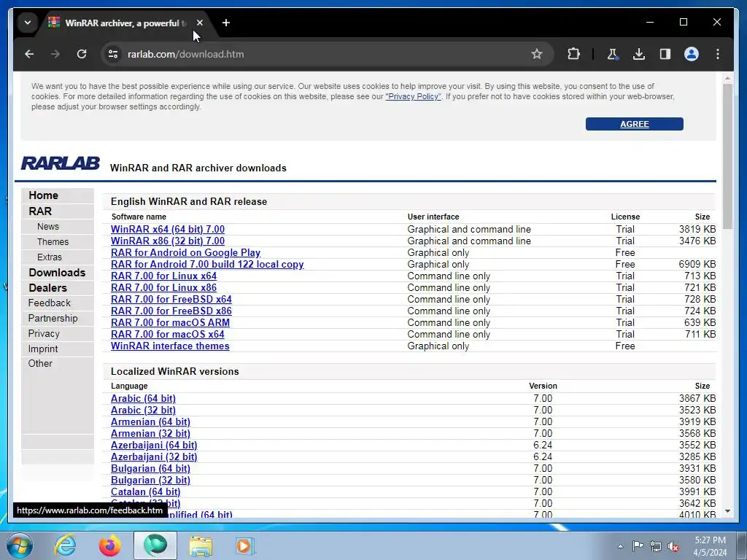Open Chrome three-dot menu

tap(718, 54)
